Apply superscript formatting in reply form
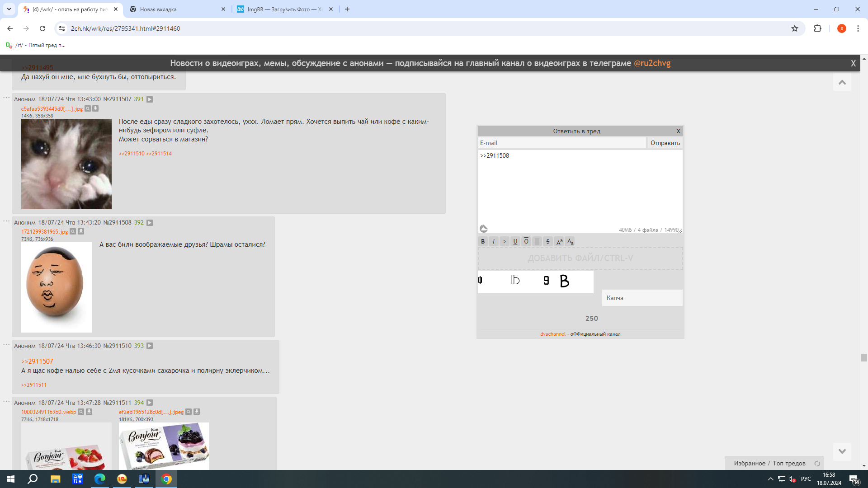Image resolution: width=868 pixels, height=488 pixels. (x=559, y=241)
